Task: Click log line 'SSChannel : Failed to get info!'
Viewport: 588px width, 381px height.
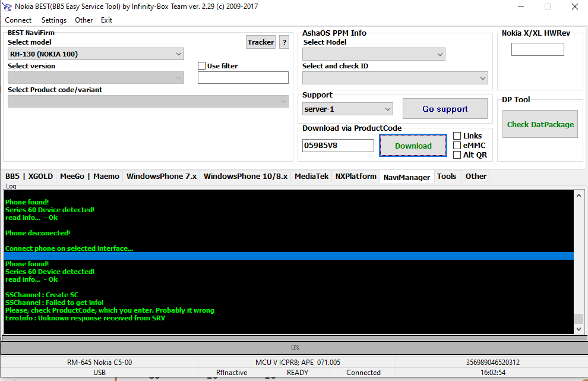Action: tap(55, 303)
